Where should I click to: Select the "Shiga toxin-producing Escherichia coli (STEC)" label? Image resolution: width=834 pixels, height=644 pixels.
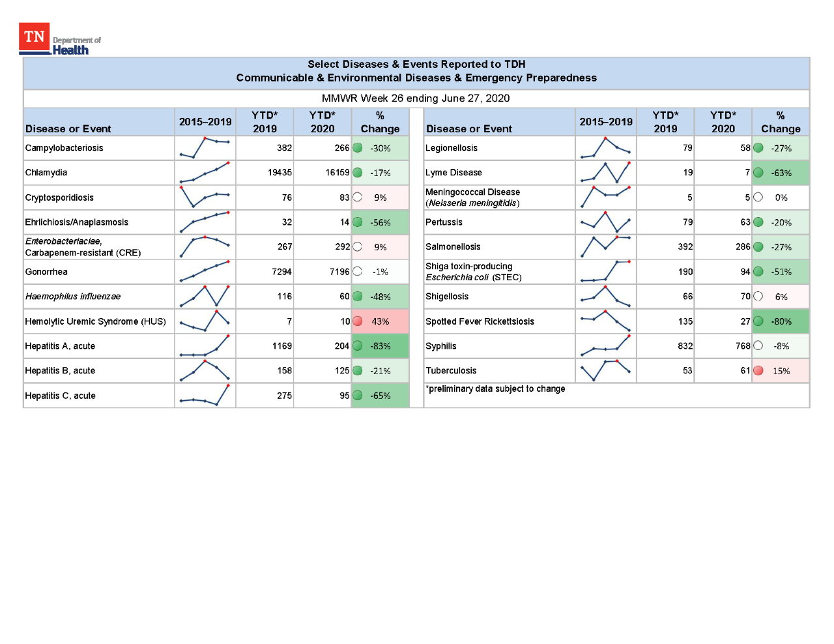474,272
